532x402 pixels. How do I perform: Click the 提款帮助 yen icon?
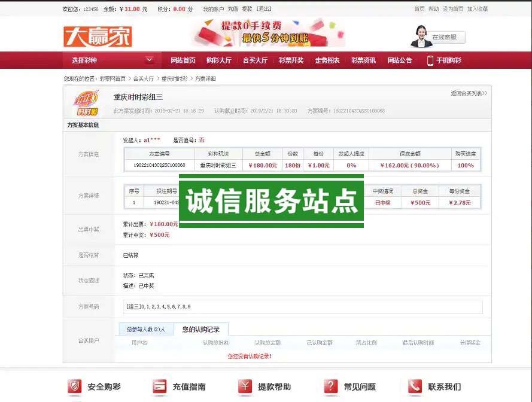(245, 386)
